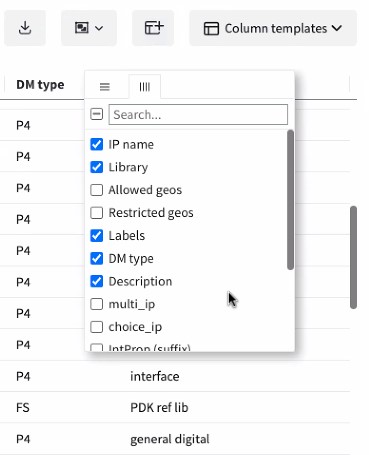
Task: Click the column list scrollbar
Action: pos(290,200)
